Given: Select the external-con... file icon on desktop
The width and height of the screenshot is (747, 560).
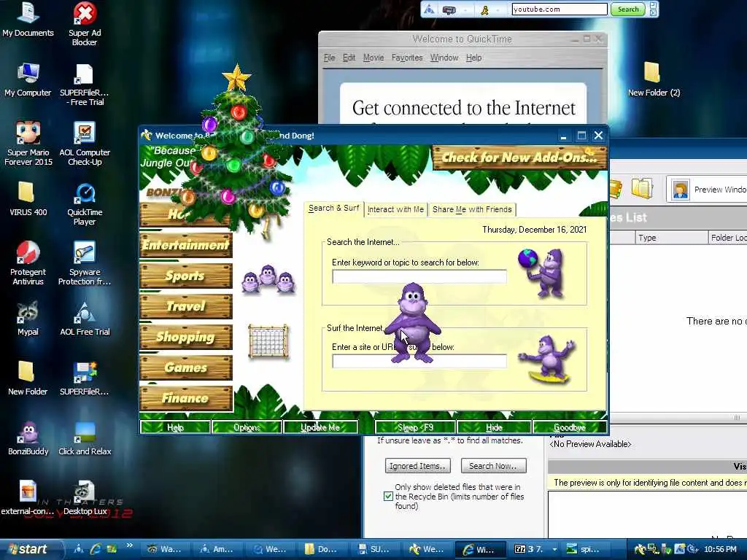Looking at the screenshot, I should coord(28,497).
